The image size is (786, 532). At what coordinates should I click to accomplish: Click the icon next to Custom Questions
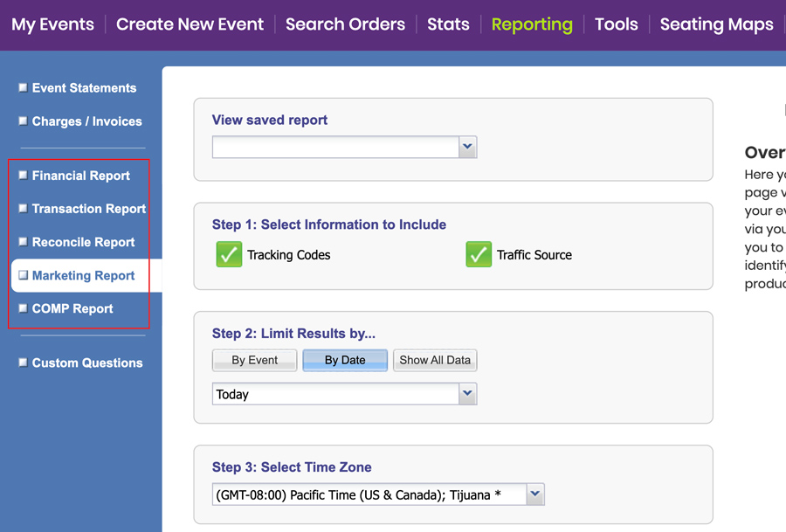click(x=22, y=363)
